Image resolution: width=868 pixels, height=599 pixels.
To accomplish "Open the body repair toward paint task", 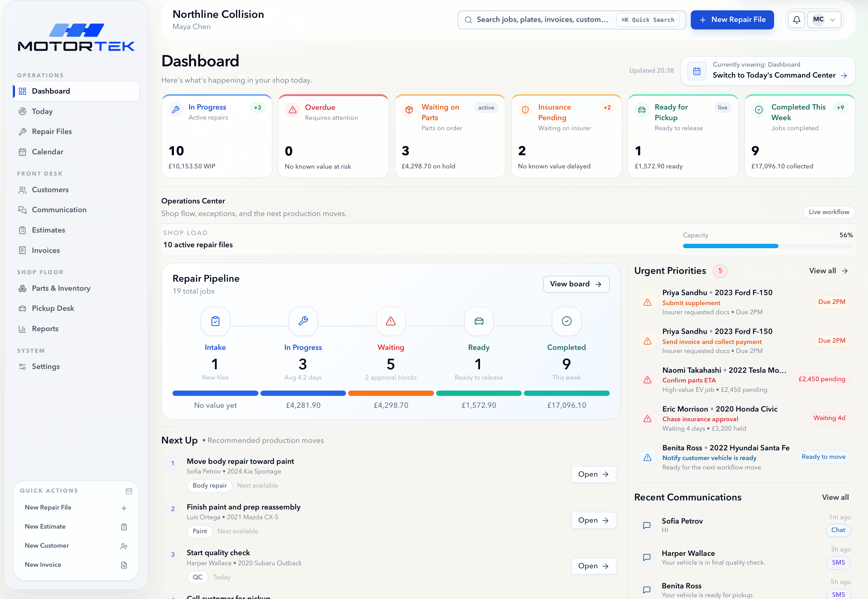I will click(x=594, y=474).
